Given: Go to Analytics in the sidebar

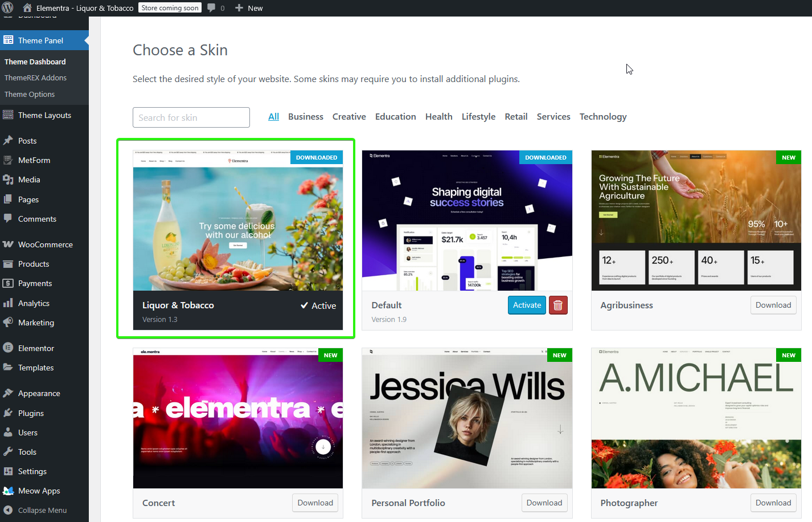Looking at the screenshot, I should [x=34, y=303].
